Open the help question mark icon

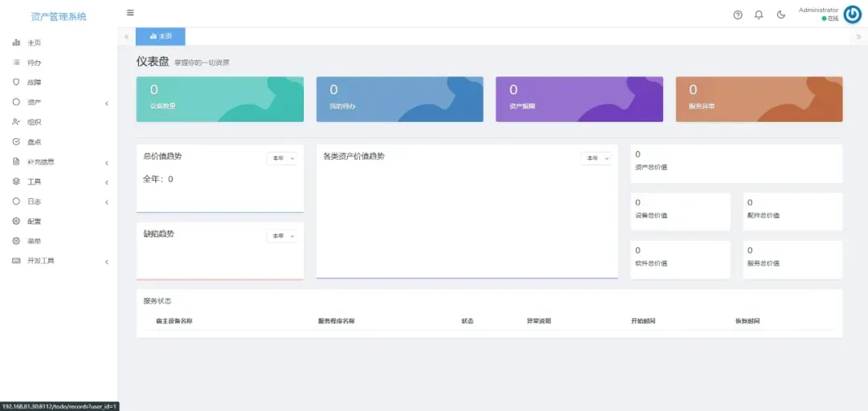click(738, 15)
